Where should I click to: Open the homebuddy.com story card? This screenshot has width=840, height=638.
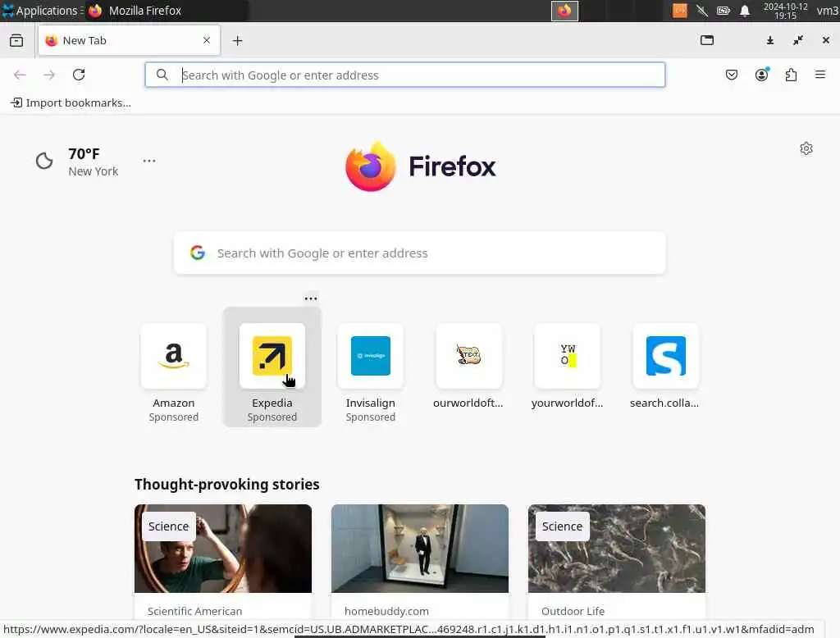[420, 561]
